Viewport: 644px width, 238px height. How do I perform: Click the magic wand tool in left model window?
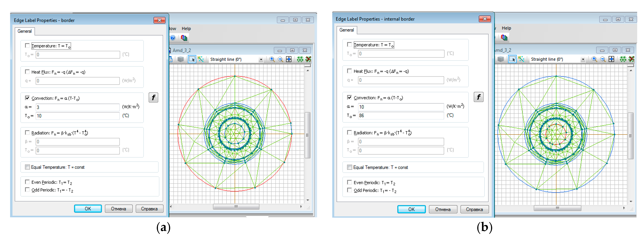201,59
